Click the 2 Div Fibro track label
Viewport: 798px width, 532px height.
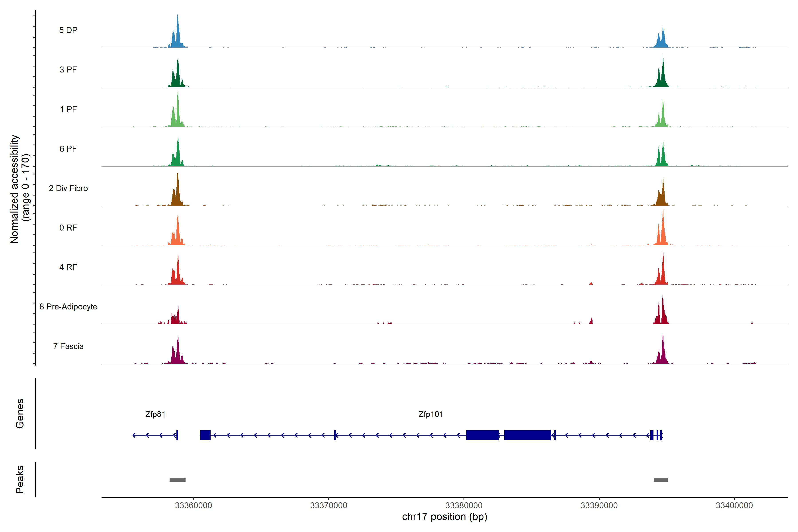point(68,188)
